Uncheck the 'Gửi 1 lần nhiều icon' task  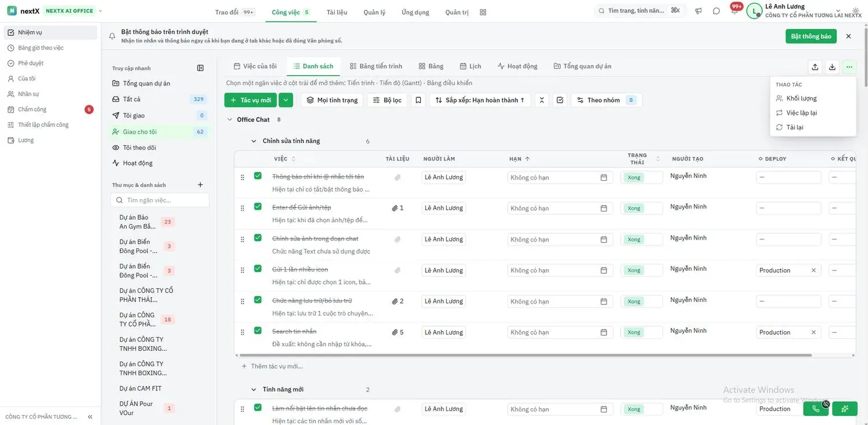click(x=258, y=269)
